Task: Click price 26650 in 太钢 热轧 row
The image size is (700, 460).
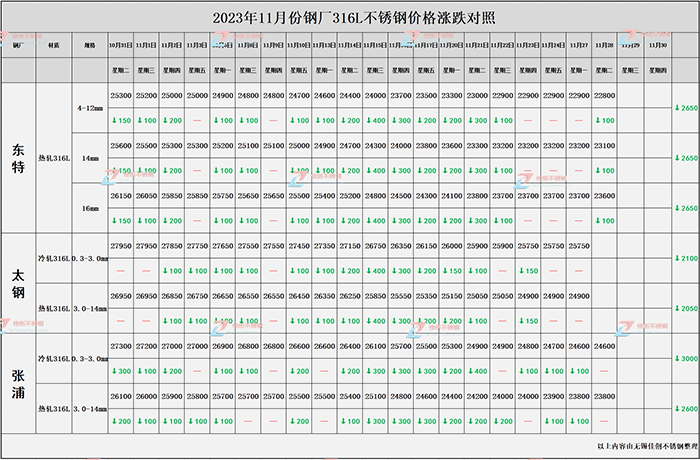Action: [x=223, y=296]
